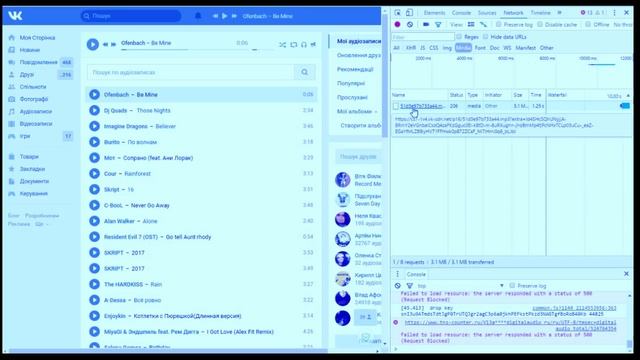Play track from the top header player
640x360 pixels.
click(x=224, y=16)
